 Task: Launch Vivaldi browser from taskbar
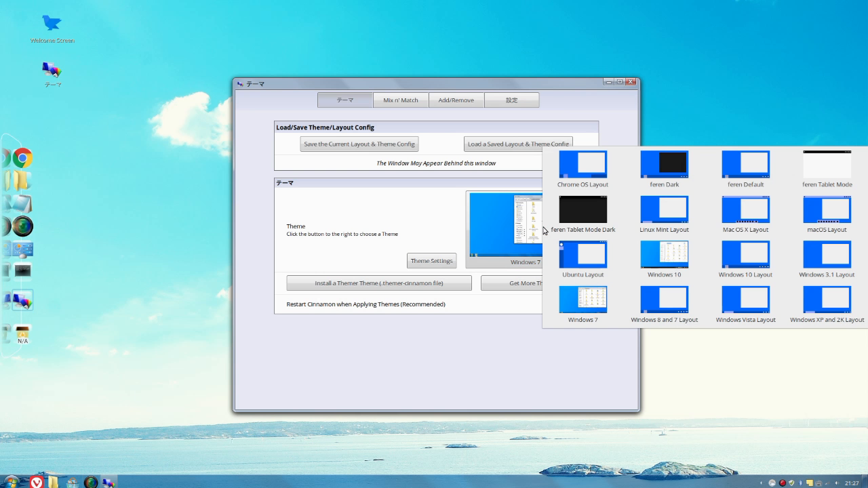[37, 482]
